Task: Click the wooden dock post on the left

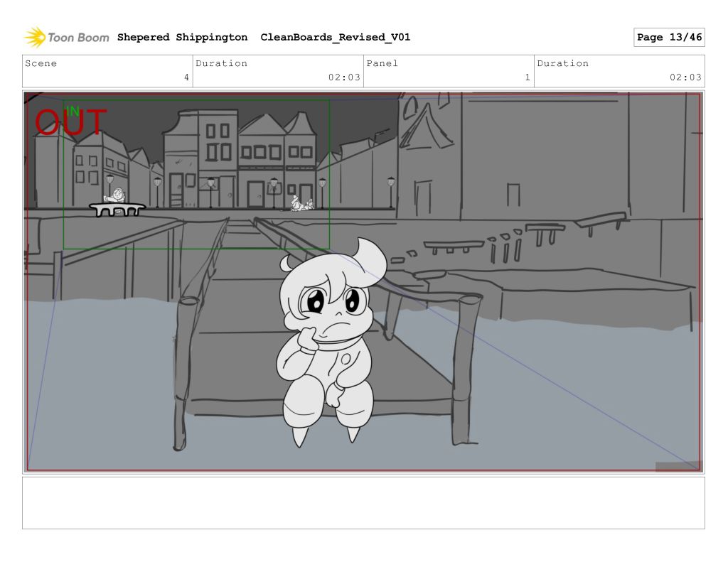Action: (x=183, y=373)
